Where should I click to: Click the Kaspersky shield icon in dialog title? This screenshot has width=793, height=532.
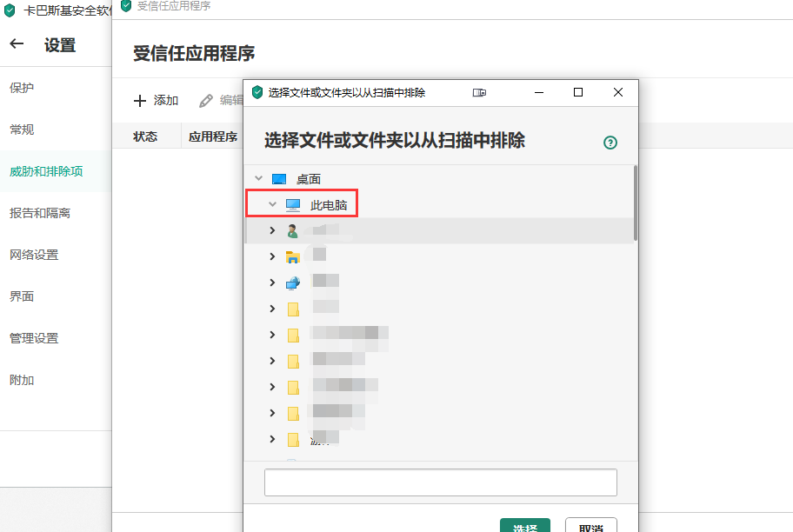tap(257, 92)
